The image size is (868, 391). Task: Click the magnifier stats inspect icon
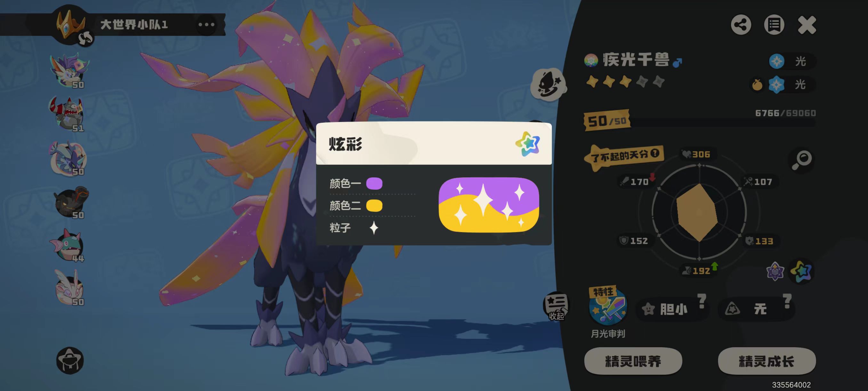802,160
